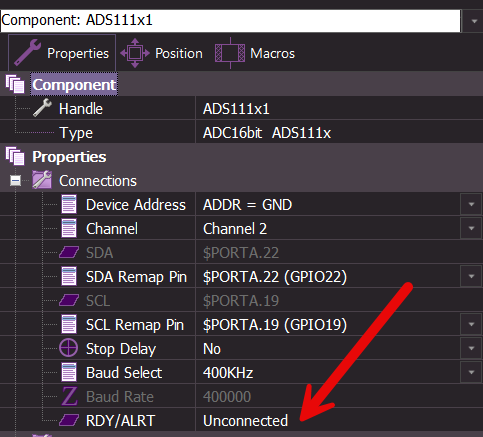483x437 pixels.
Task: Select the Unconnected RDY/ALRT value field
Action: tap(339, 420)
